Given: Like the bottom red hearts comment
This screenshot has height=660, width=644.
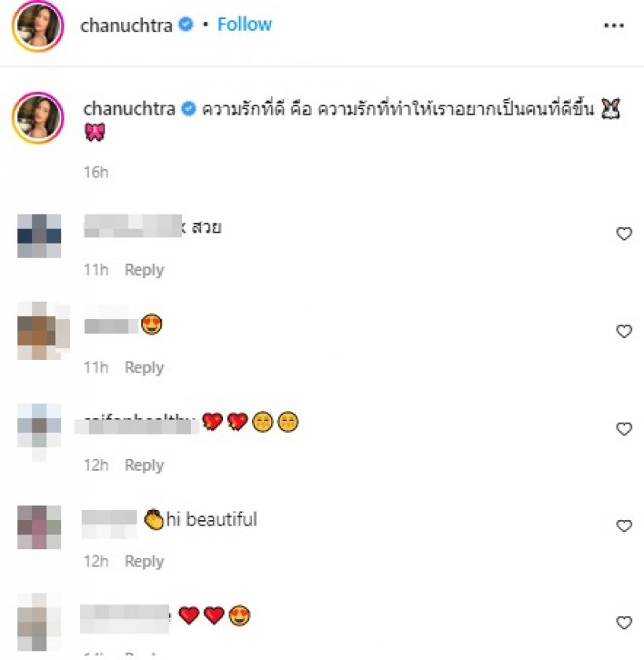Looking at the screenshot, I should click(x=624, y=622).
